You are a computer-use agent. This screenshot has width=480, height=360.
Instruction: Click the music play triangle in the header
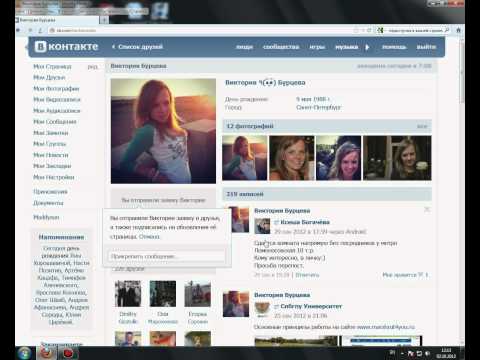367,47
